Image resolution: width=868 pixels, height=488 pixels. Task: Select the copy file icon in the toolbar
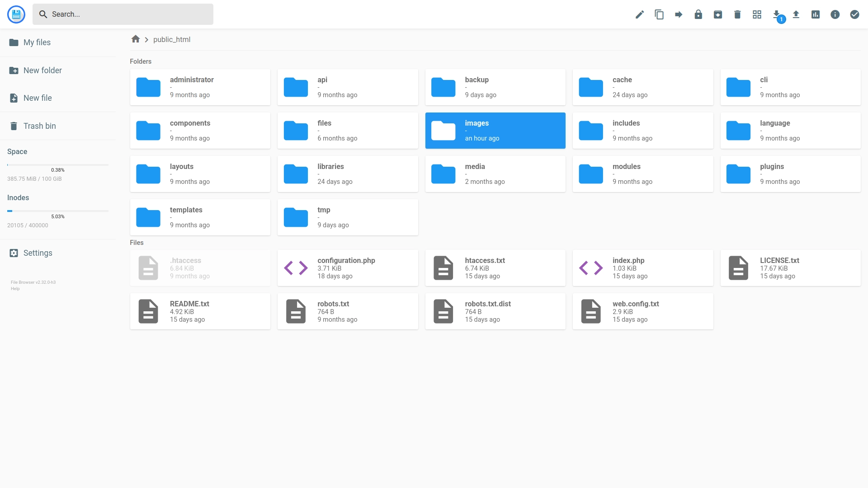pyautogui.click(x=659, y=14)
